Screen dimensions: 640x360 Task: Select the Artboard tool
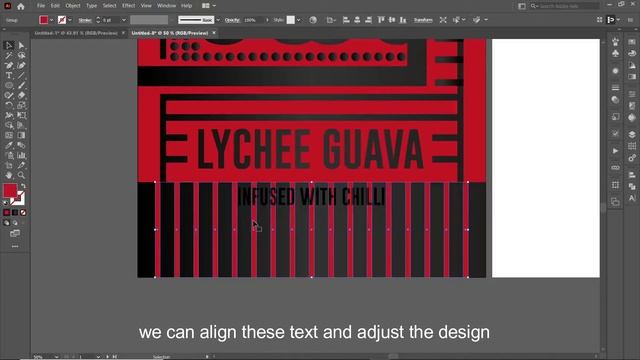(x=9, y=165)
